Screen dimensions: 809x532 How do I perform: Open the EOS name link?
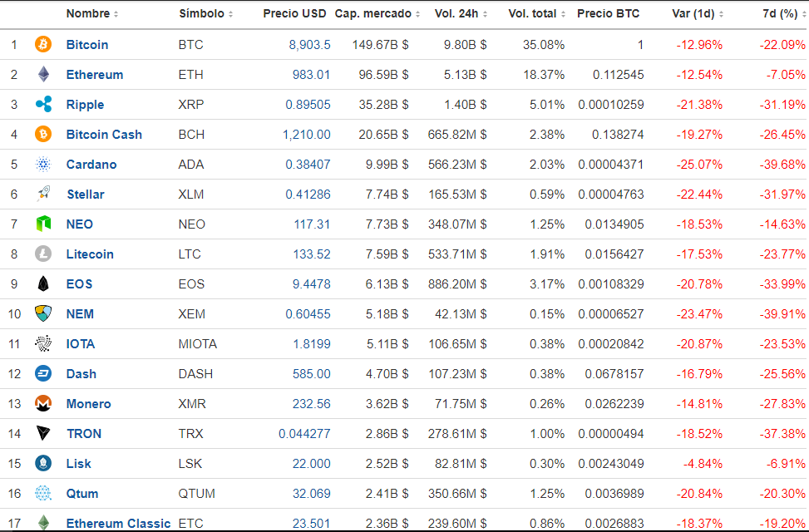[x=79, y=284]
